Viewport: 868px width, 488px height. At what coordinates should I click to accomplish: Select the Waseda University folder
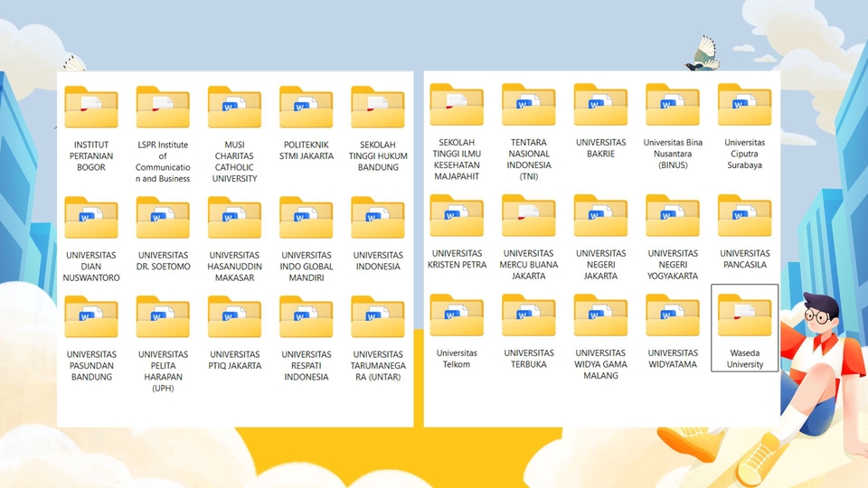(744, 316)
